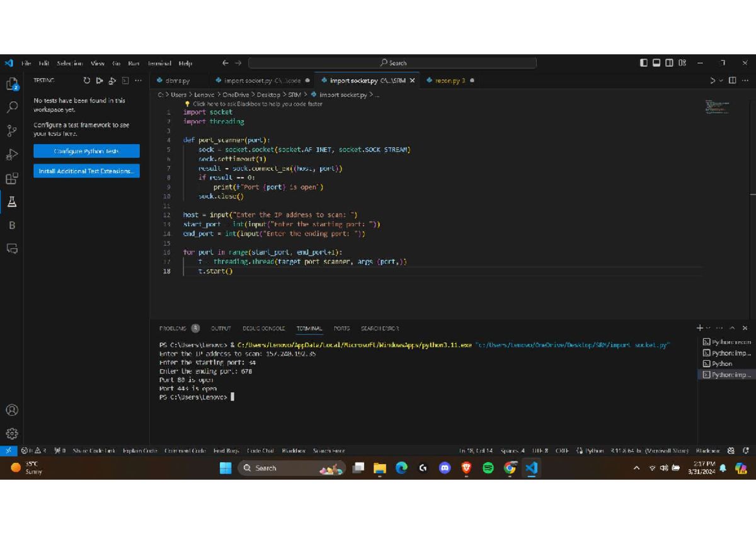
Task: Click Install Additional Test Extensions
Action: coord(86,171)
